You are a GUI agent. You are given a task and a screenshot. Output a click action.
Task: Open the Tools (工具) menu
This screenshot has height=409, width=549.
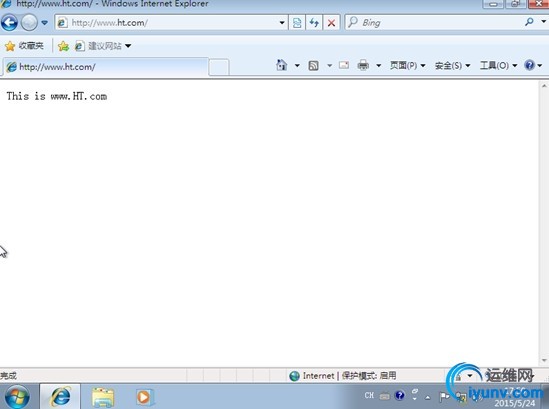pyautogui.click(x=499, y=65)
